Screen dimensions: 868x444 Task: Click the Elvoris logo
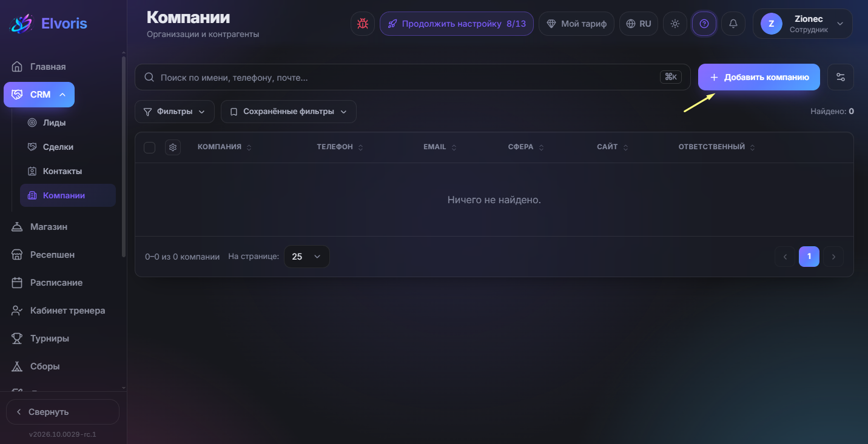(x=48, y=24)
